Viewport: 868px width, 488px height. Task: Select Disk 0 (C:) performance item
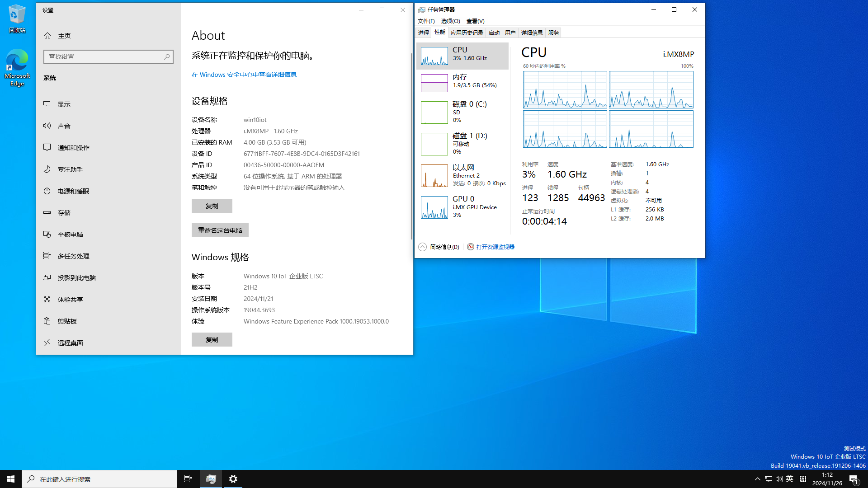tap(462, 113)
